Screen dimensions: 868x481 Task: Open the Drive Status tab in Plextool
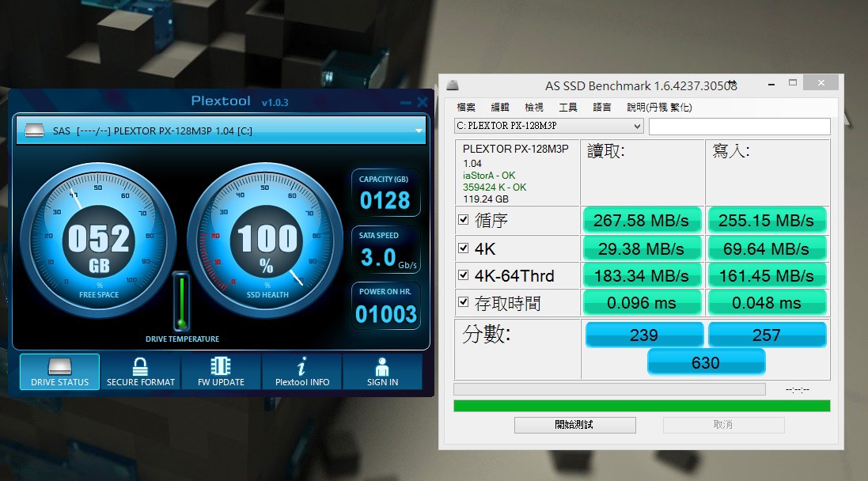[x=60, y=371]
